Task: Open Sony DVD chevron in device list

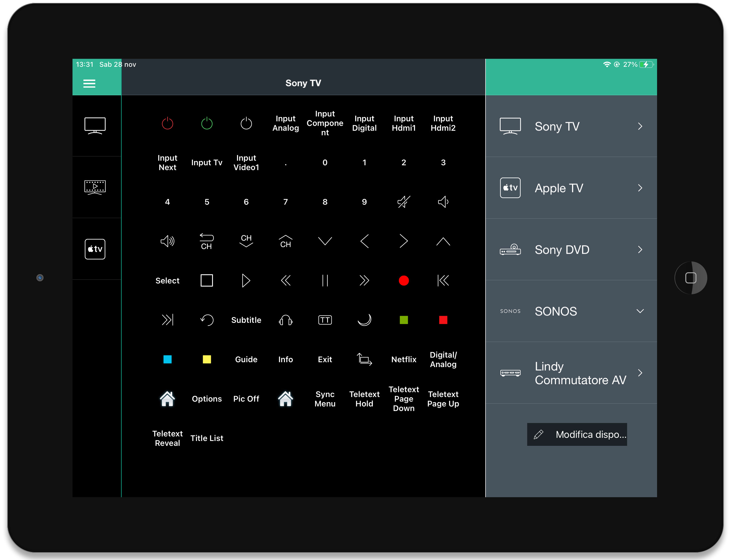Action: (640, 250)
